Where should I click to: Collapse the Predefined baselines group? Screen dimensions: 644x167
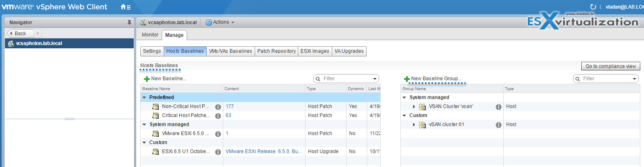[x=144, y=97]
